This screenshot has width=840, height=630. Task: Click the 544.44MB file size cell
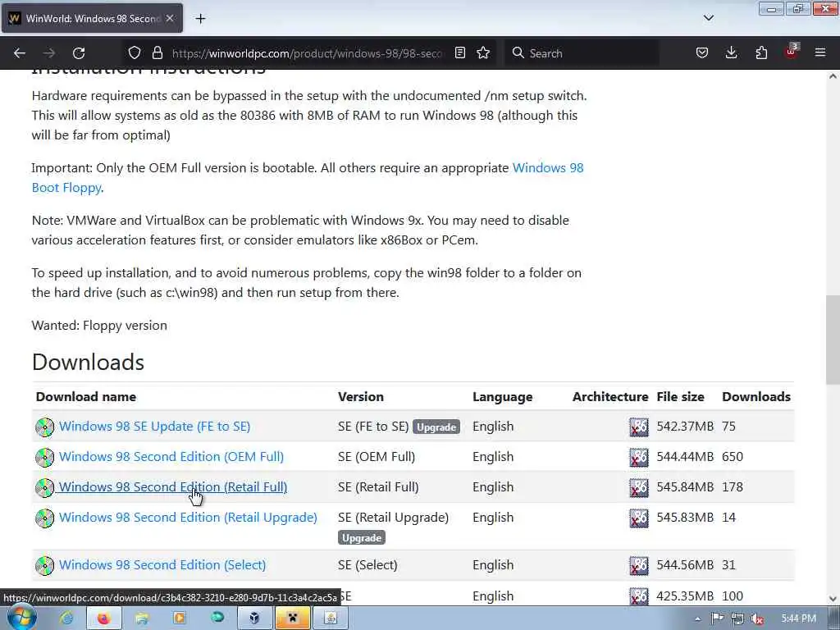coord(685,457)
